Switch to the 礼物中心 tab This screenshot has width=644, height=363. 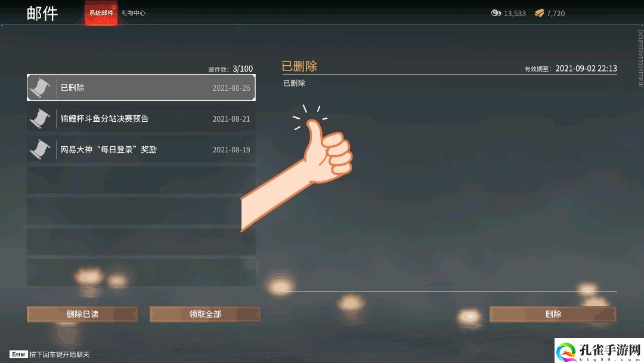133,13
